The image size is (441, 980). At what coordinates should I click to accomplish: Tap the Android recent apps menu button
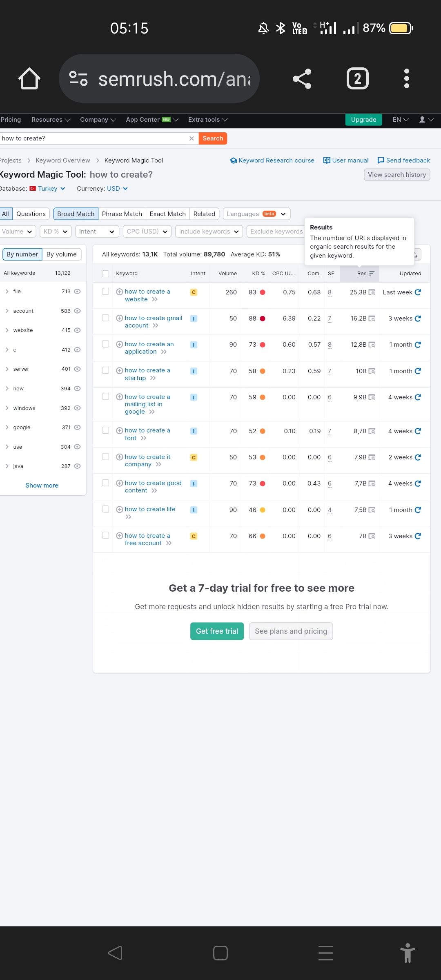click(326, 953)
